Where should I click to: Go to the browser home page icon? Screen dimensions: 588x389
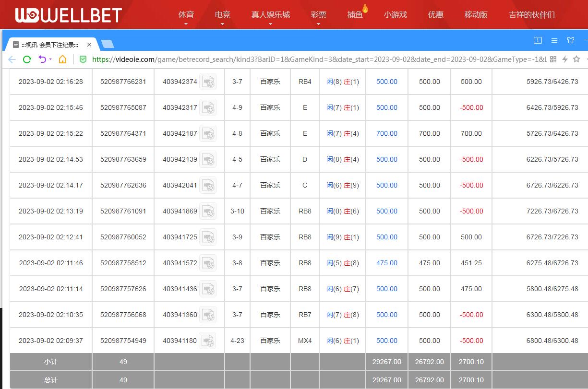click(x=62, y=59)
